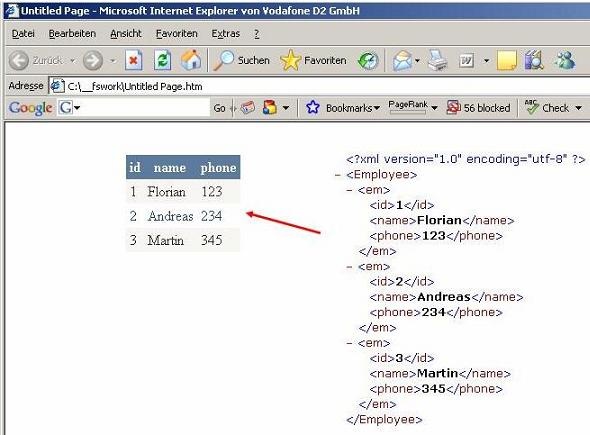Refresh the page with reload icon
Screen dimensions: 590x435
coord(162,60)
